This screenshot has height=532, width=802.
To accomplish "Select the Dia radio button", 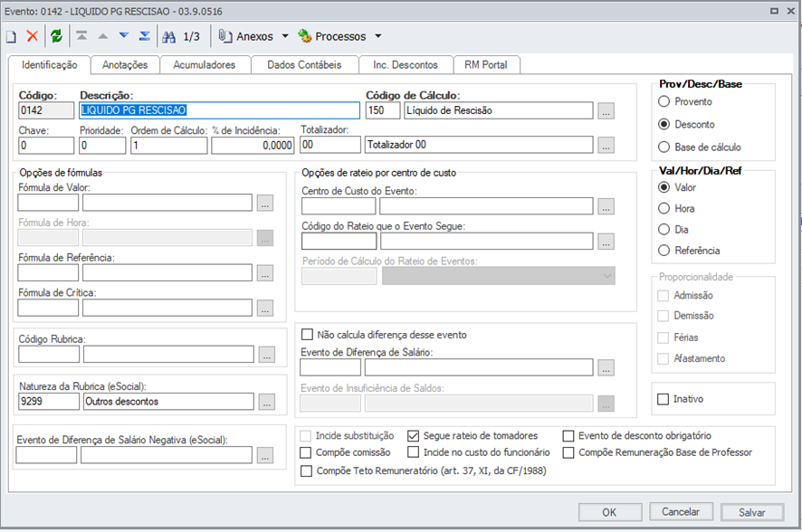I will pos(664,230).
